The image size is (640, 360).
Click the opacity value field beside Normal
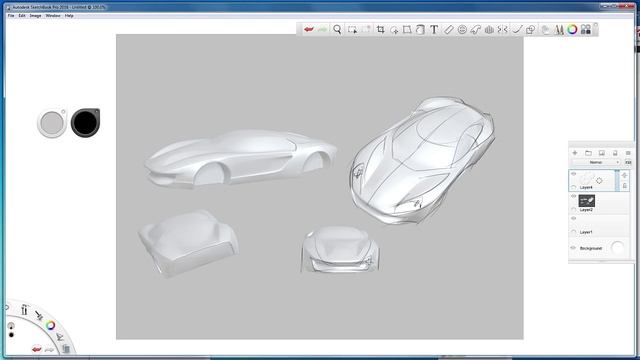[628, 162]
